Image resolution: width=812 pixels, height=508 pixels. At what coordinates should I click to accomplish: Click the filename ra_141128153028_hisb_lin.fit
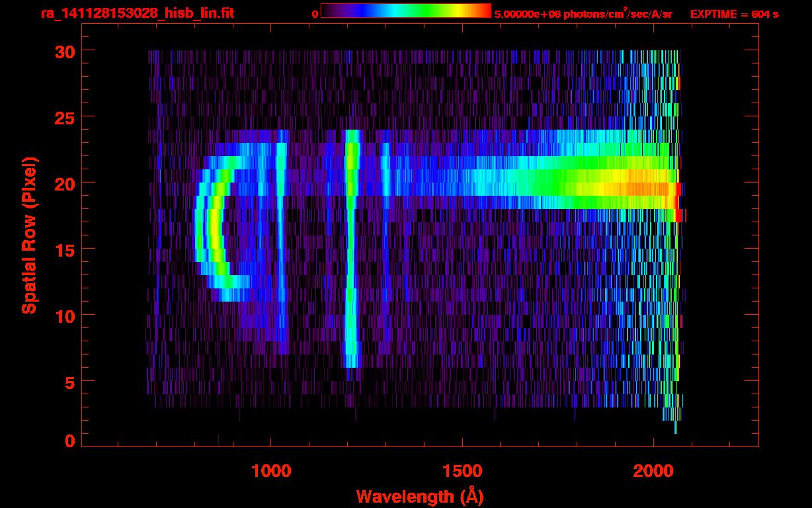(137, 13)
